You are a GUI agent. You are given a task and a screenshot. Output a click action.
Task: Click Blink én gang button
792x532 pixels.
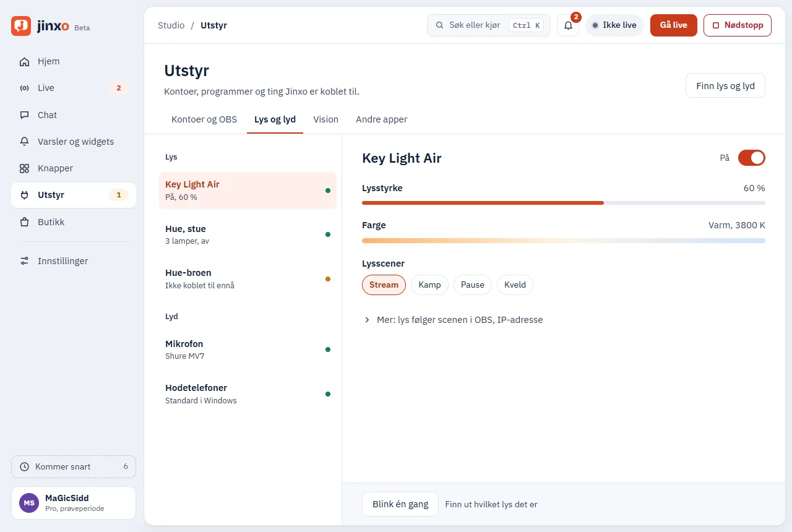point(400,504)
